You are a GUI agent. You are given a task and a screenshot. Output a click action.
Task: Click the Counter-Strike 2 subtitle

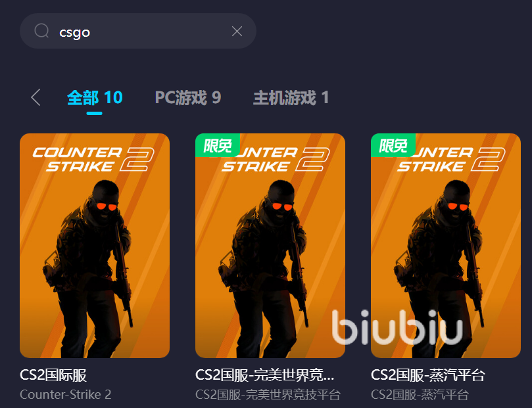(x=66, y=394)
